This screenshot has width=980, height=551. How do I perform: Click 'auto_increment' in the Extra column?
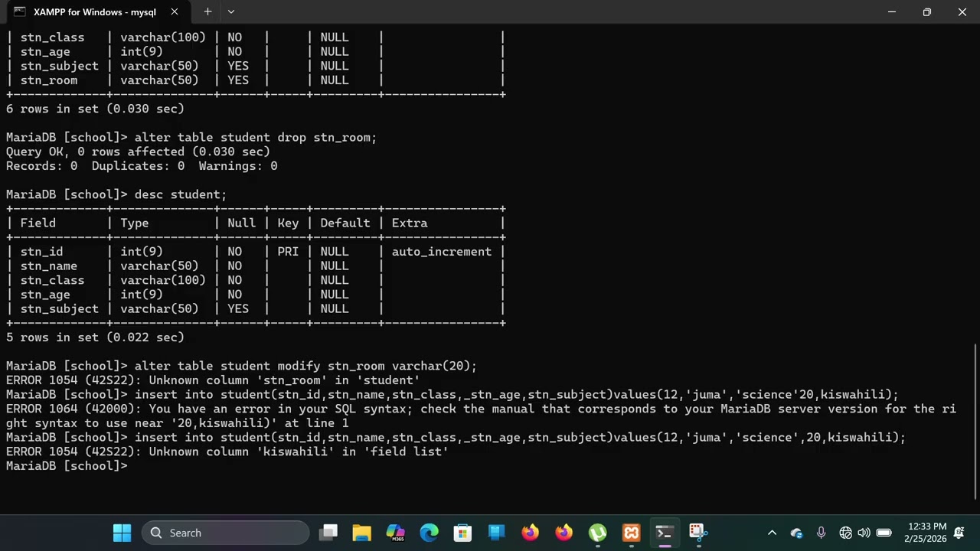[x=442, y=252]
